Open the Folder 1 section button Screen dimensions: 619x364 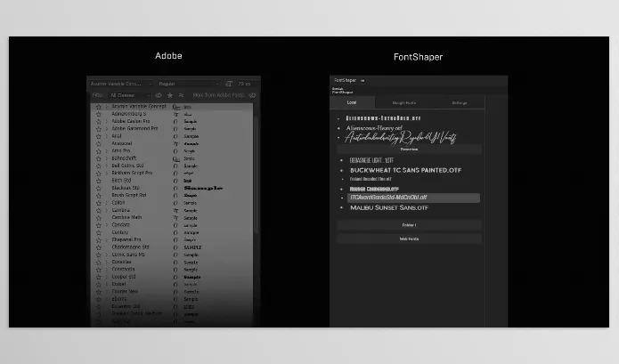(409, 225)
